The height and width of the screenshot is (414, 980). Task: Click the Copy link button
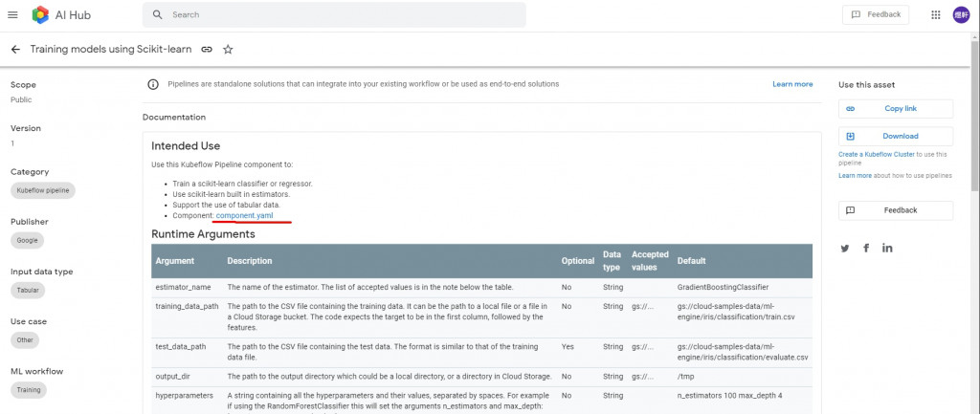(896, 109)
